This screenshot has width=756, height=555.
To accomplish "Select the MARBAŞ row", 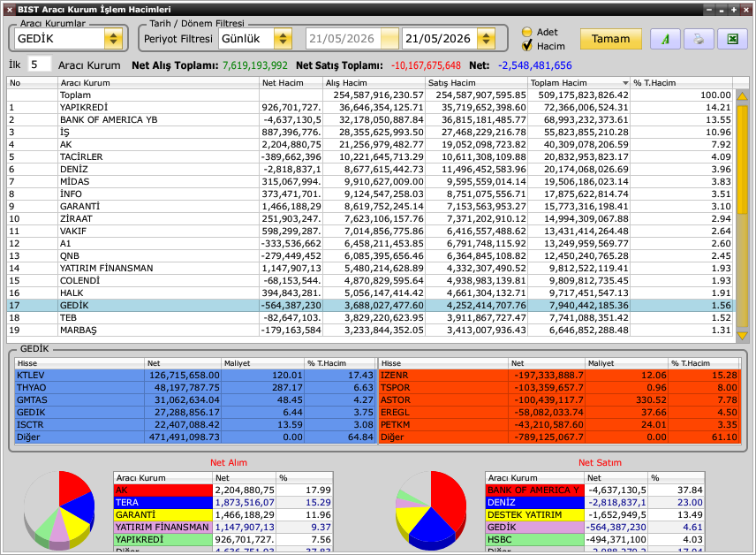I will [370, 331].
